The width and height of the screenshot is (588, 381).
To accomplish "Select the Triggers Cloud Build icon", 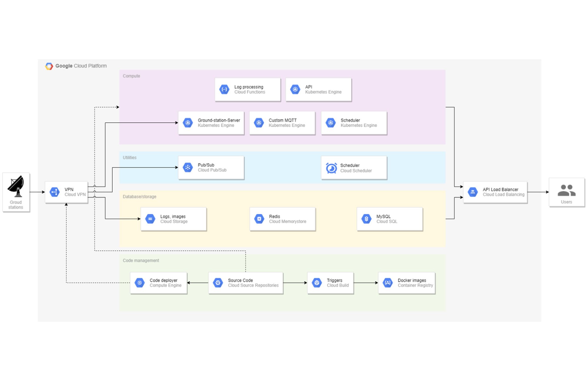I will pyautogui.click(x=317, y=283).
